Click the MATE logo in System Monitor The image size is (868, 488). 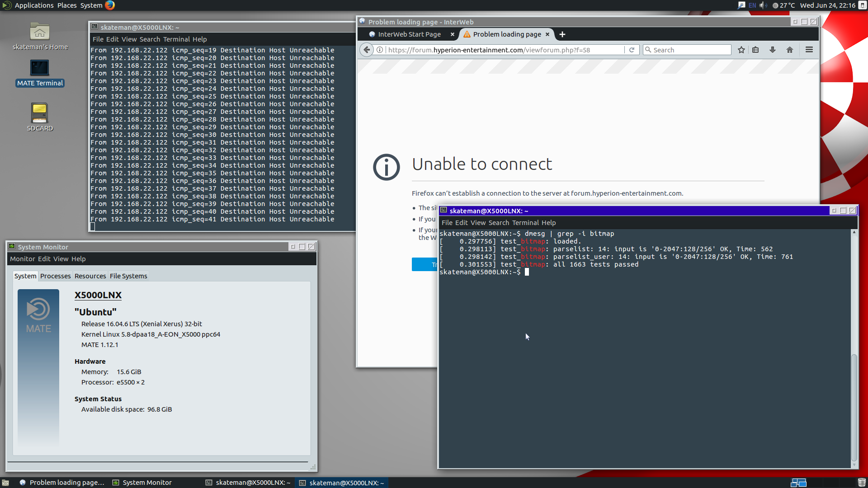[38, 315]
